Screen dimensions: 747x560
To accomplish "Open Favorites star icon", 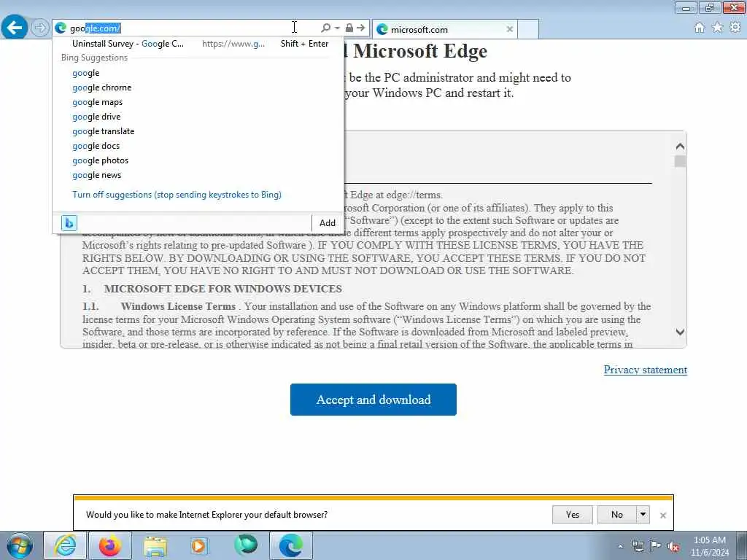I will [717, 28].
